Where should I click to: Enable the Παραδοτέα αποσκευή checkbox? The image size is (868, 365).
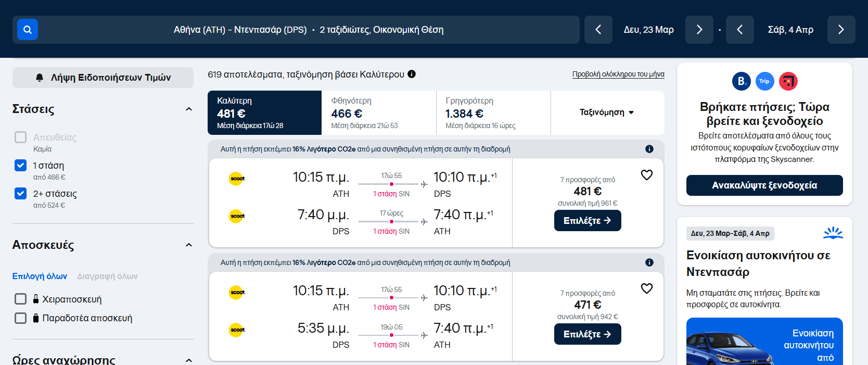coord(21,318)
